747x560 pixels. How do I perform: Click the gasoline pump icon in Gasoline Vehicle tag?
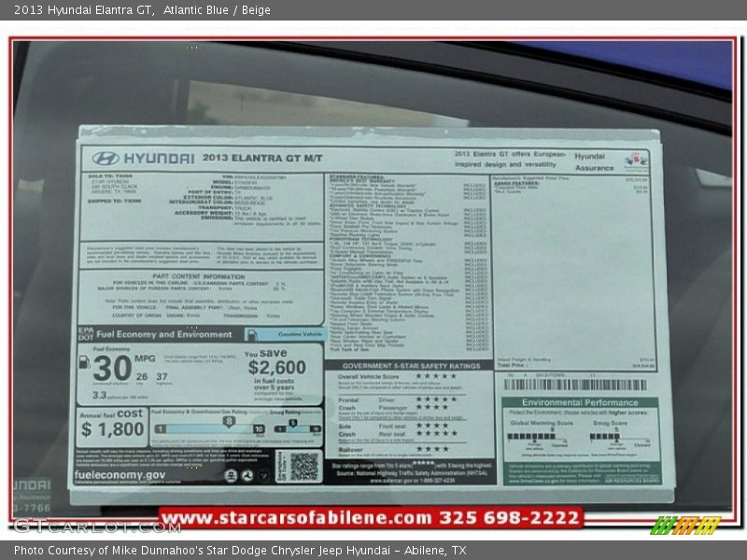click(x=252, y=335)
